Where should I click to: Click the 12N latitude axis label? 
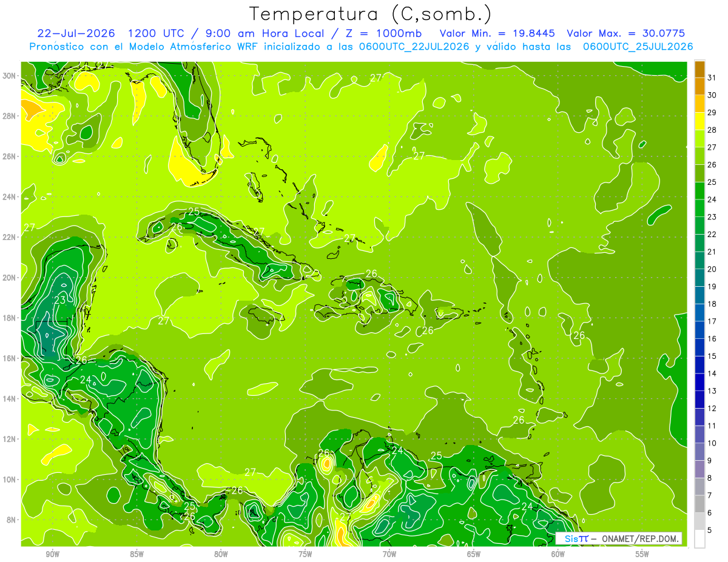[10, 439]
